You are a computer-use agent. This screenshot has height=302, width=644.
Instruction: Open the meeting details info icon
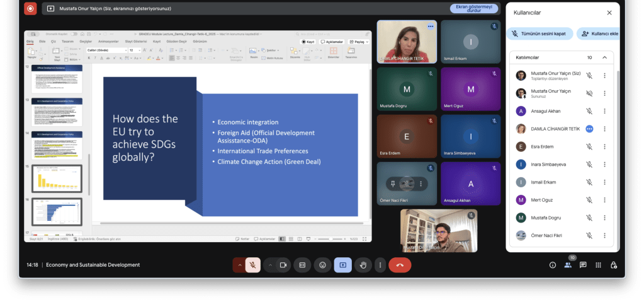click(553, 265)
